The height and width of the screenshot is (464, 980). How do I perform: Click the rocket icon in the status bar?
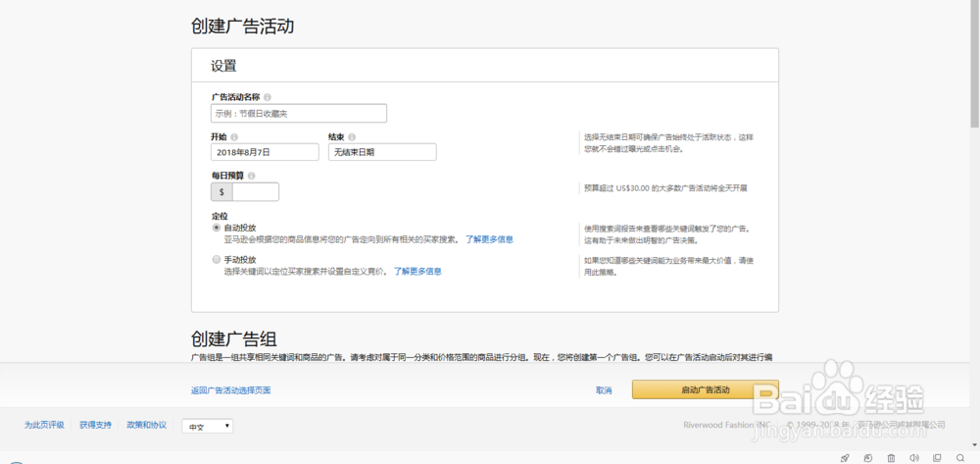pyautogui.click(x=845, y=457)
